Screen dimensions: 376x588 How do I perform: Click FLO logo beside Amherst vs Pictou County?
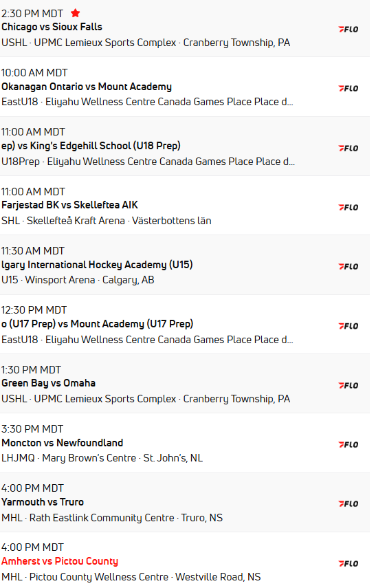coord(349,564)
